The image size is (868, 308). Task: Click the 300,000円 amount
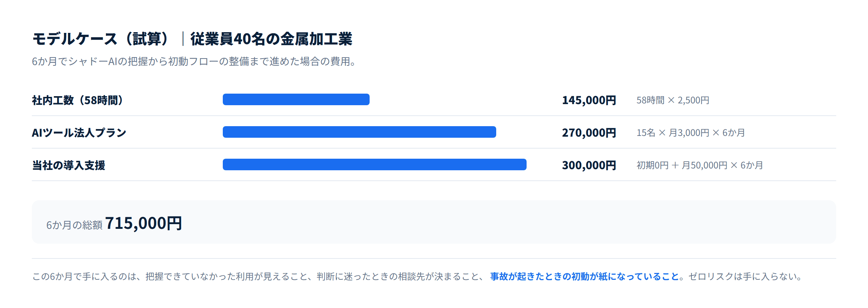[589, 165]
